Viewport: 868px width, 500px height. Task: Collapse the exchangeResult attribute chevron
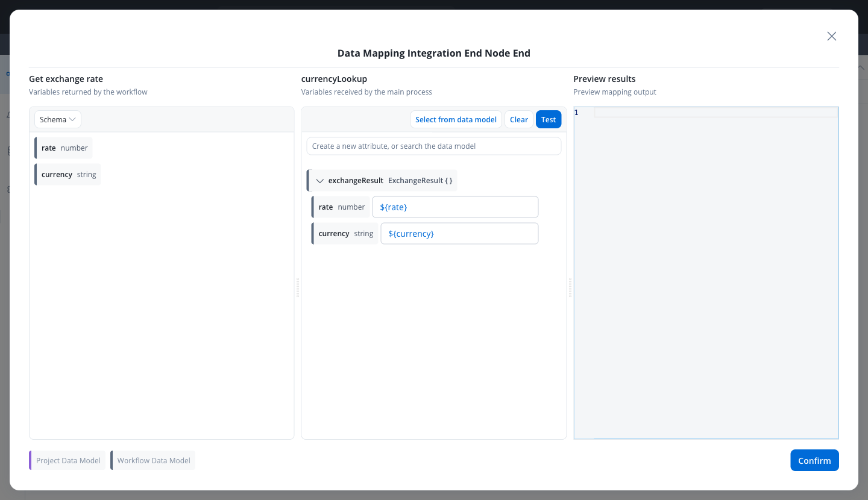pos(320,181)
